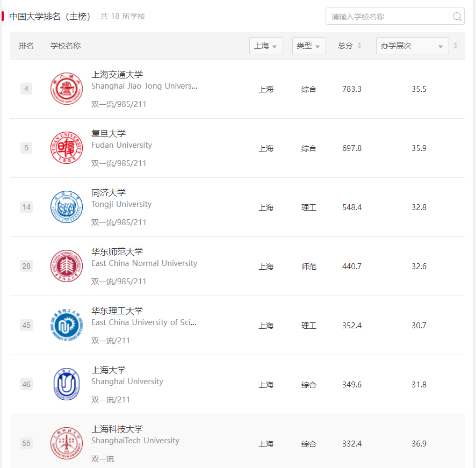The image size is (476, 468).
Task: Sort by 总分 using arrows
Action: click(359, 46)
